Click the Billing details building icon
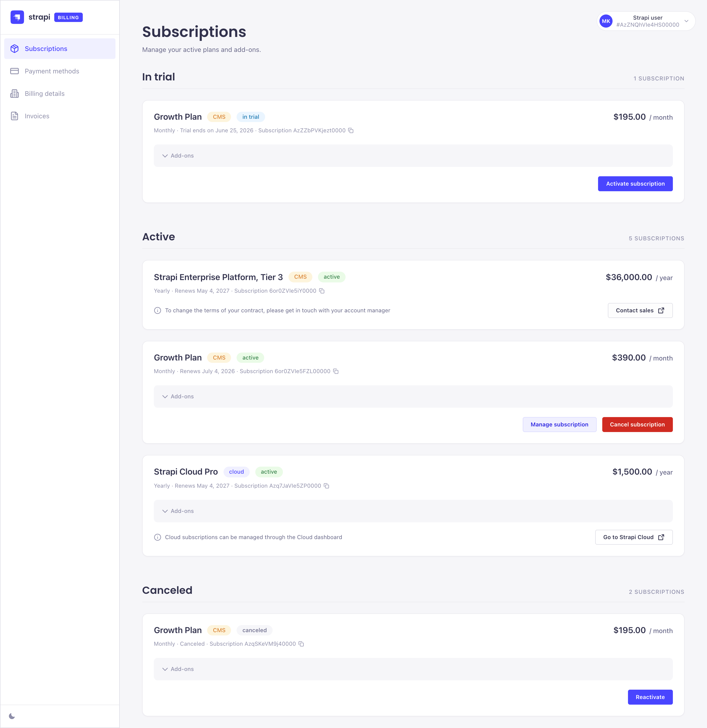 pos(14,94)
